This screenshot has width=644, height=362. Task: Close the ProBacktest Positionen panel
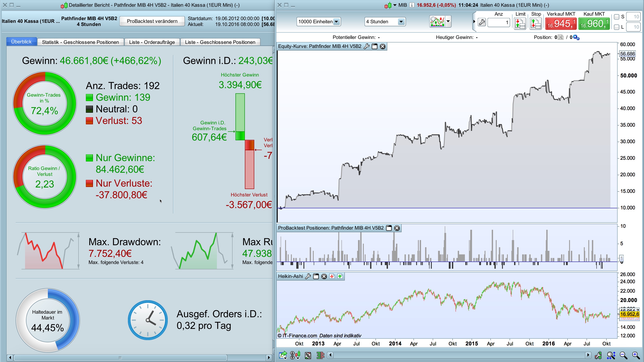tap(397, 228)
